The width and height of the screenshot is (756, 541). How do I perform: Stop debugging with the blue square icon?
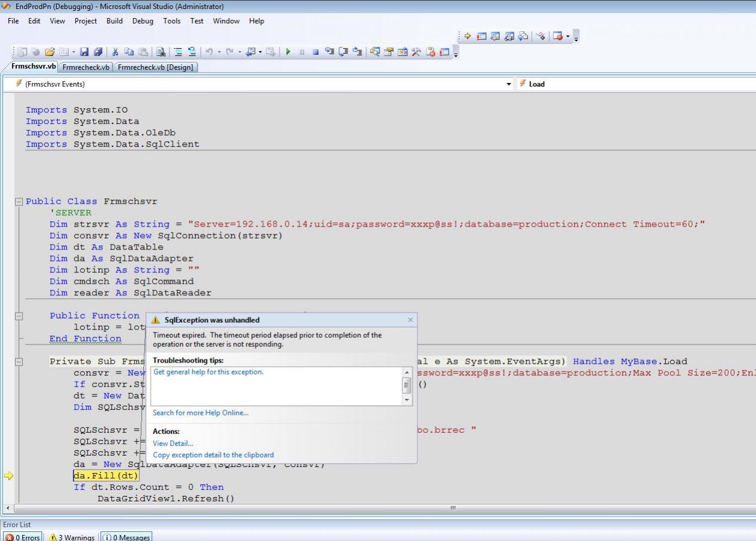316,52
